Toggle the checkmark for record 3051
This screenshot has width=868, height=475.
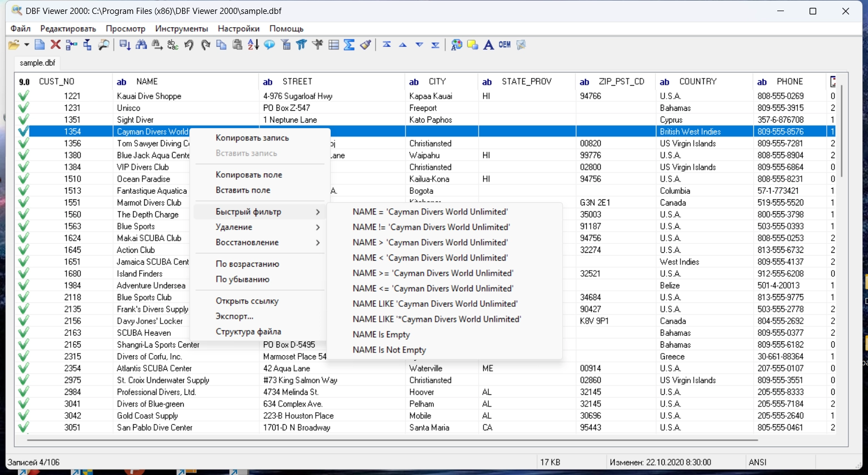[23, 428]
